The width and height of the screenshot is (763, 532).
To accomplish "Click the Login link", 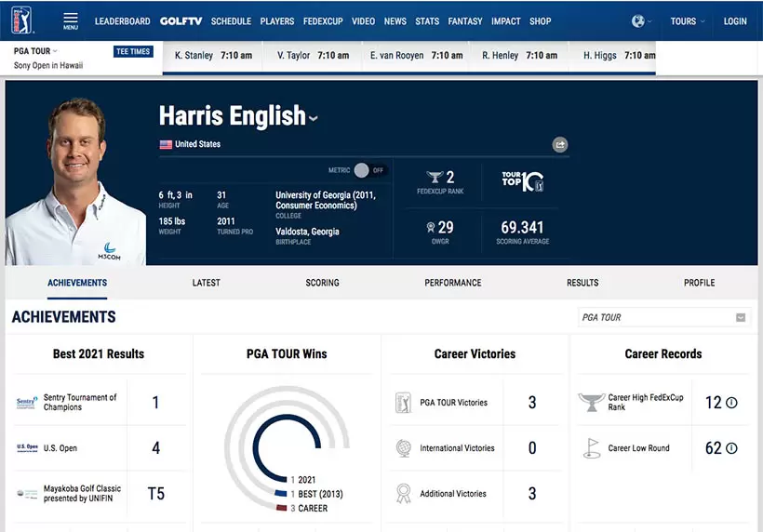I will tap(735, 21).
